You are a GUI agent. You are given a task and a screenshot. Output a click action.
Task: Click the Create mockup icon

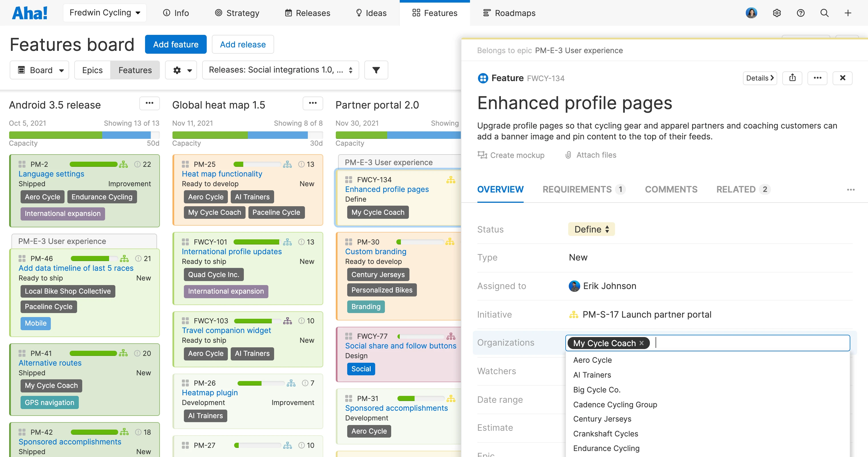483,155
